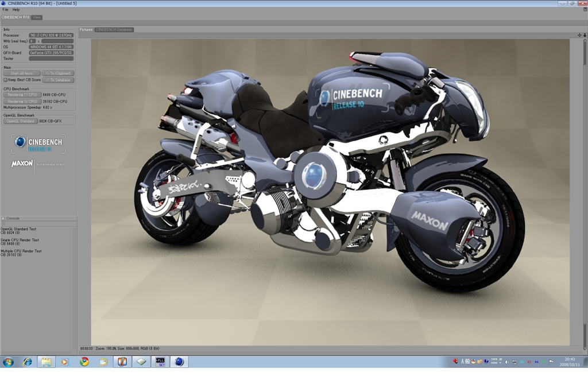Open Windows Media Player from taskbar

pyautogui.click(x=64, y=362)
